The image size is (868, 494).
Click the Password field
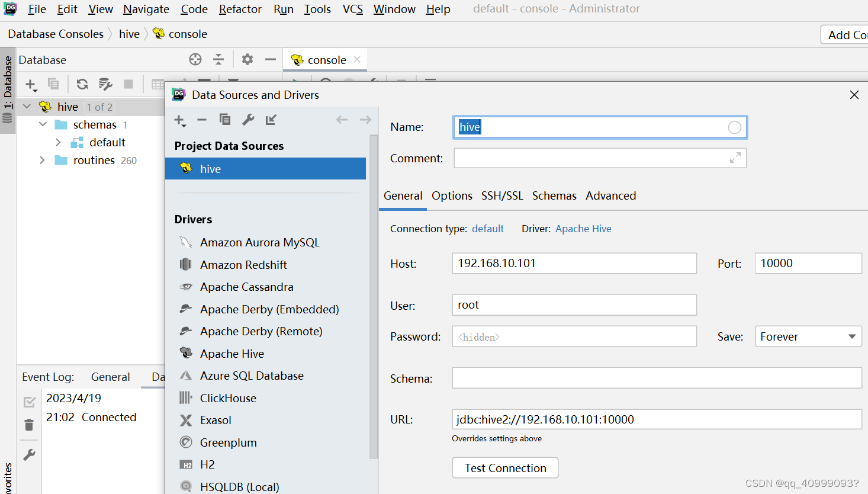click(574, 336)
